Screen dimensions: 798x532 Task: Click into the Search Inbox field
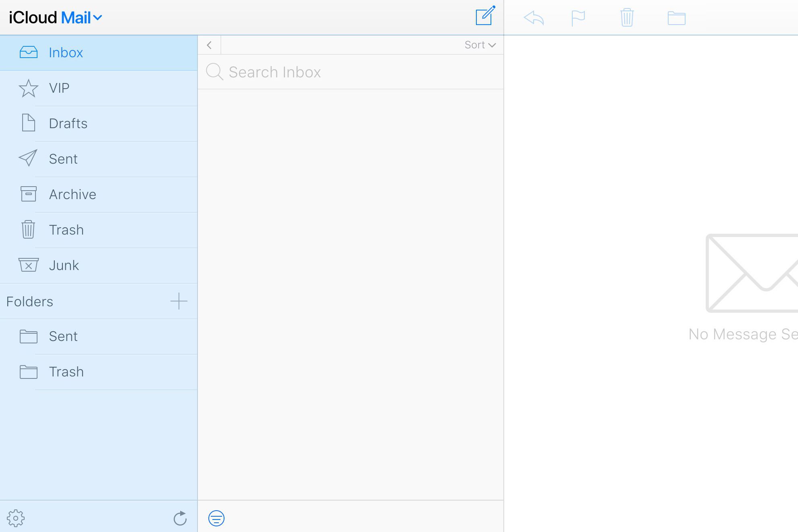tap(351, 72)
